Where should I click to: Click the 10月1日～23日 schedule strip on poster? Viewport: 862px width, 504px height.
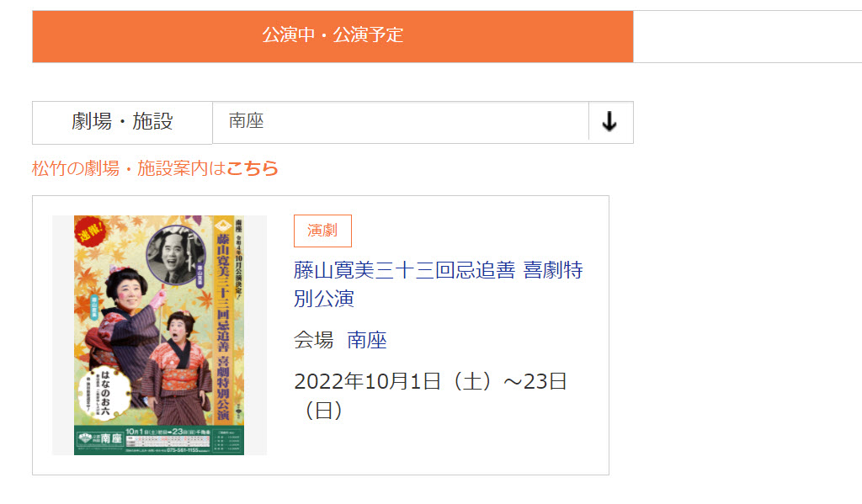pos(168,432)
